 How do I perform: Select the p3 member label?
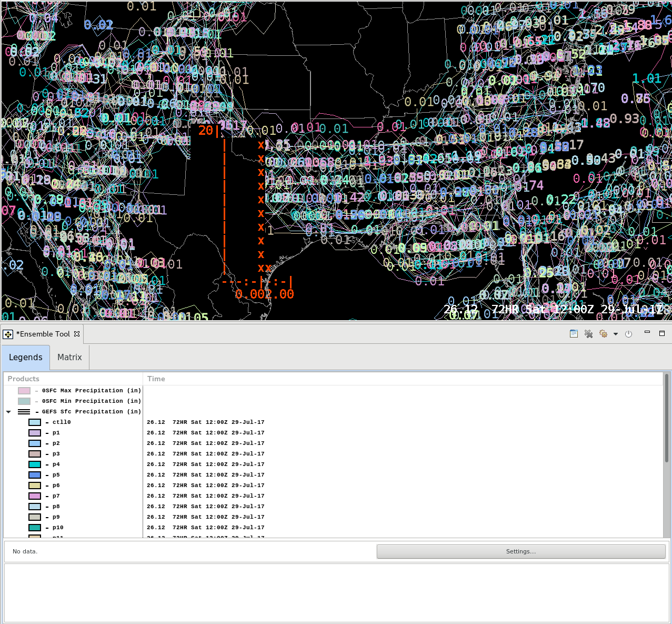(56, 454)
